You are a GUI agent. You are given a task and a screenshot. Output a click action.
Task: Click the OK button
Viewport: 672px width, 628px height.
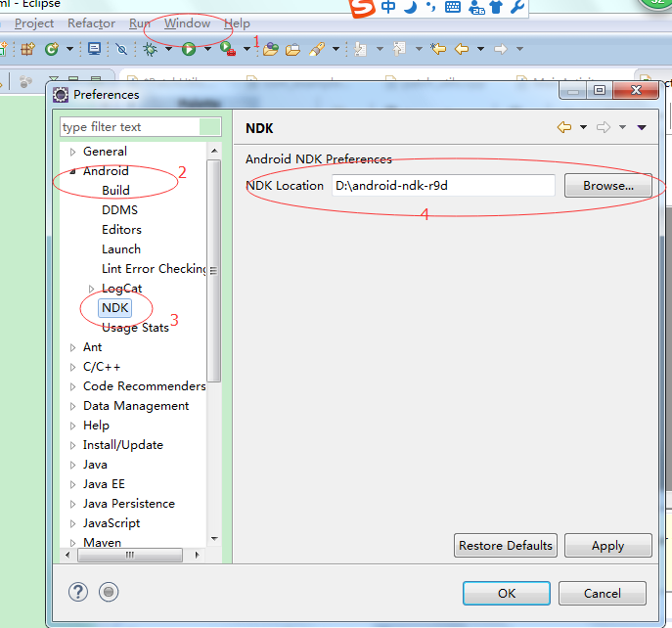tap(507, 594)
